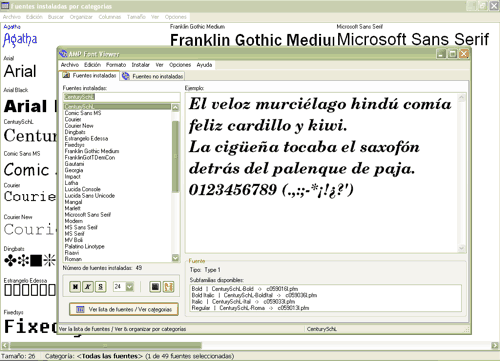Image resolution: width=500 pixels, height=361 pixels.
Task: Click Agatha font sample in background window
Action: (20, 40)
